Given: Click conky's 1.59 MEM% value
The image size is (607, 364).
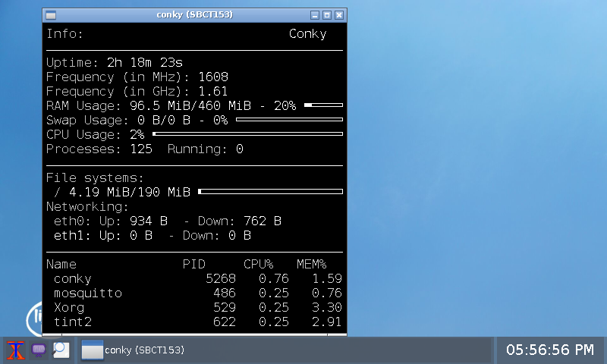Looking at the screenshot, I should point(327,279).
